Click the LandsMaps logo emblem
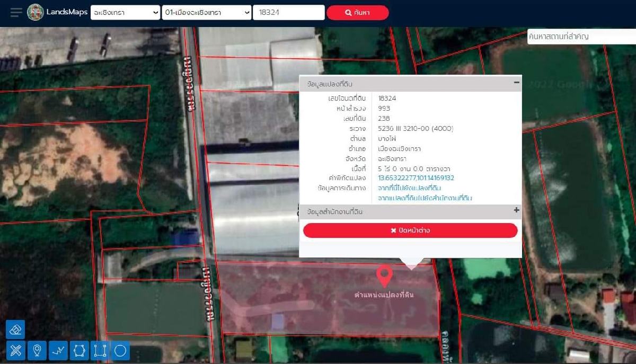 click(x=36, y=12)
